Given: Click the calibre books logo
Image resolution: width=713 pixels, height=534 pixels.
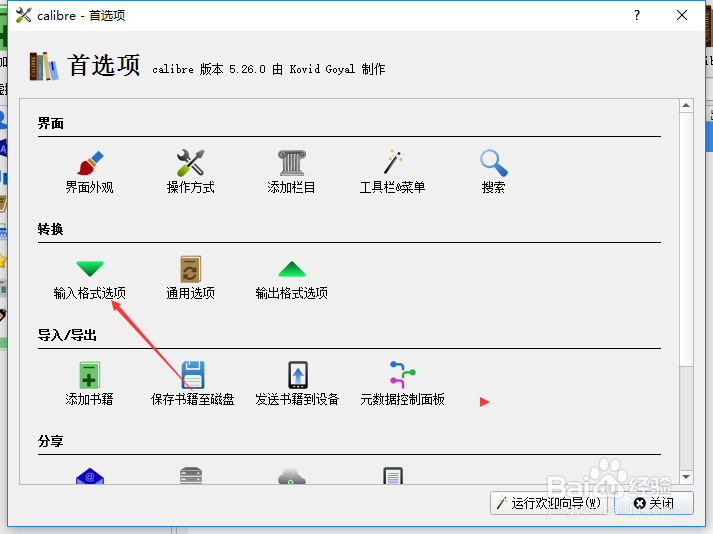Looking at the screenshot, I should pos(44,66).
